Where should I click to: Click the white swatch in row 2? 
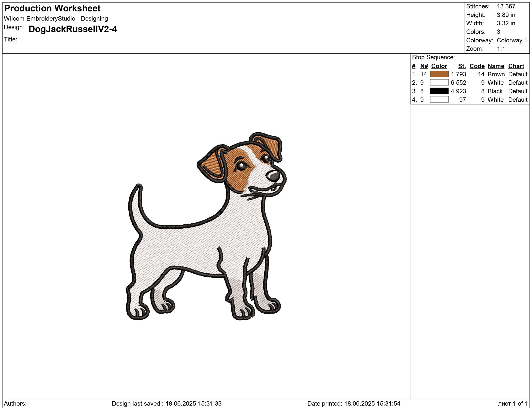[x=439, y=82]
